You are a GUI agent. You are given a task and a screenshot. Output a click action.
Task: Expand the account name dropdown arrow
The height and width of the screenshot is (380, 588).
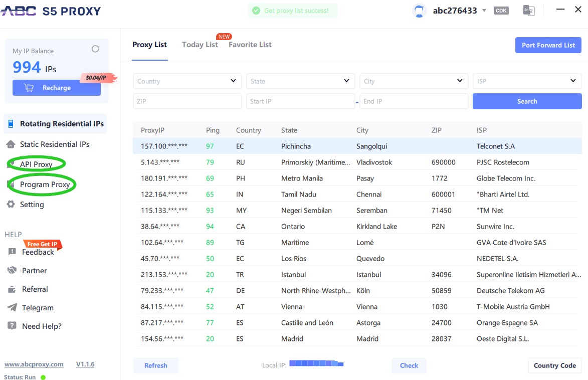(x=484, y=11)
